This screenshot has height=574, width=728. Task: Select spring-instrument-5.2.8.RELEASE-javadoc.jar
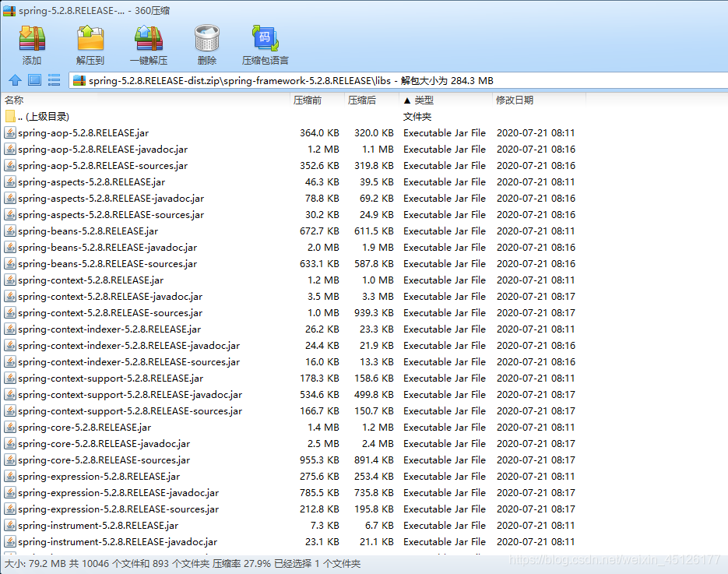118,542
